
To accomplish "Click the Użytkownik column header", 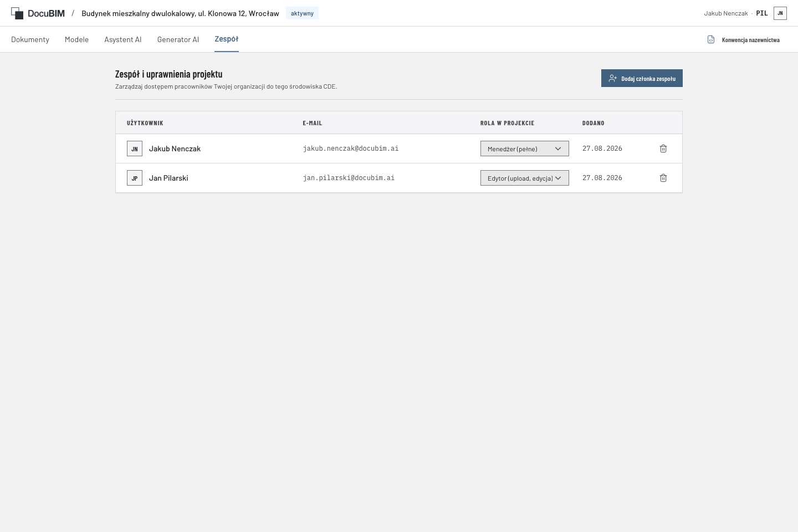I will [x=145, y=123].
